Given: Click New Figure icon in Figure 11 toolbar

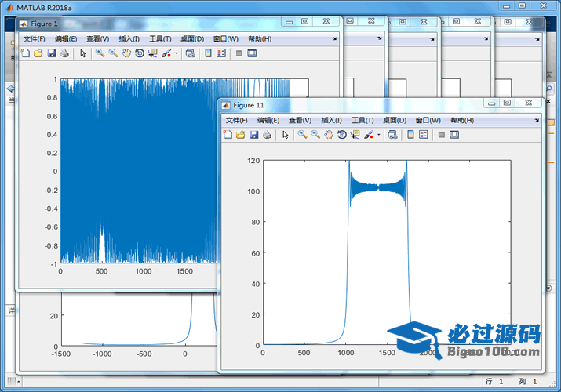Looking at the screenshot, I should pyautogui.click(x=228, y=135).
